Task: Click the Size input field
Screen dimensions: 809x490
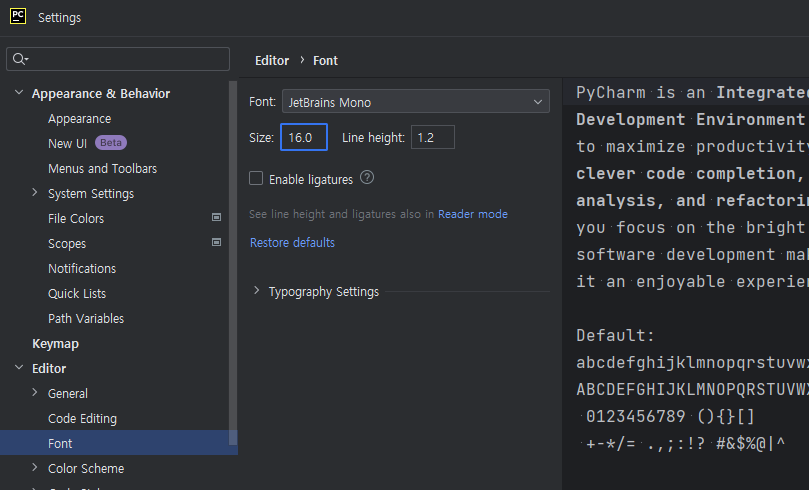Action: tap(303, 137)
